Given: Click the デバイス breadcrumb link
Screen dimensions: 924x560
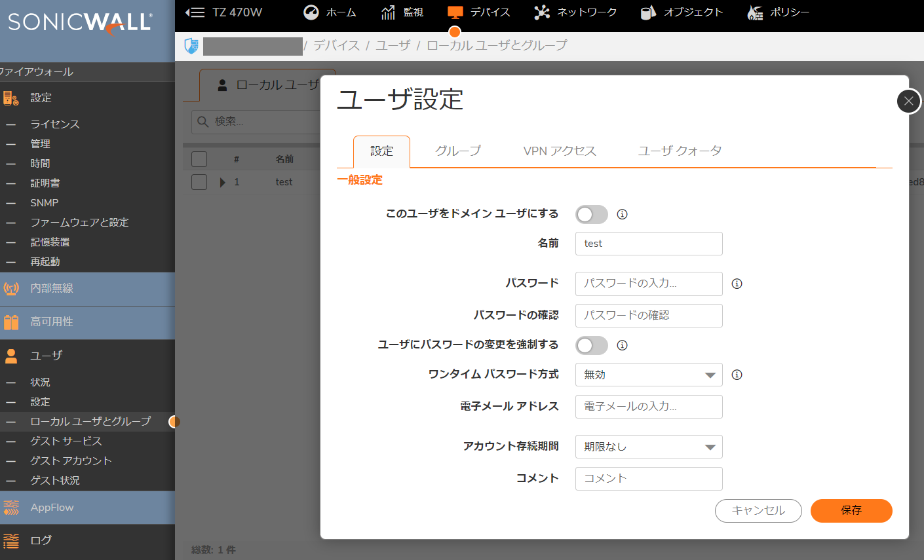Looking at the screenshot, I should [336, 45].
